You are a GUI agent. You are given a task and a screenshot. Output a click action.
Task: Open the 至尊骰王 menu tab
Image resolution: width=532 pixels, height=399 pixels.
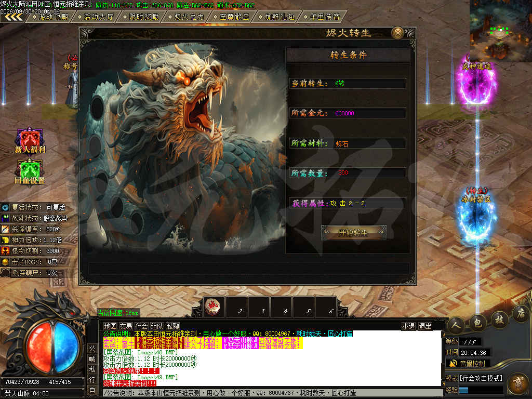coord(231,17)
